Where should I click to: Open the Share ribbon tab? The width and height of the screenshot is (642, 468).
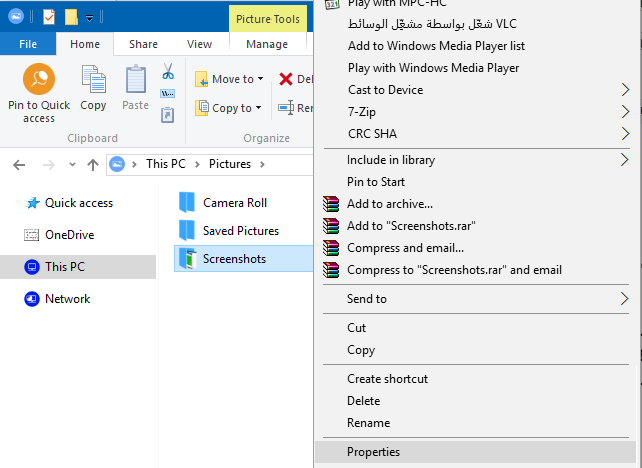pyautogui.click(x=143, y=44)
